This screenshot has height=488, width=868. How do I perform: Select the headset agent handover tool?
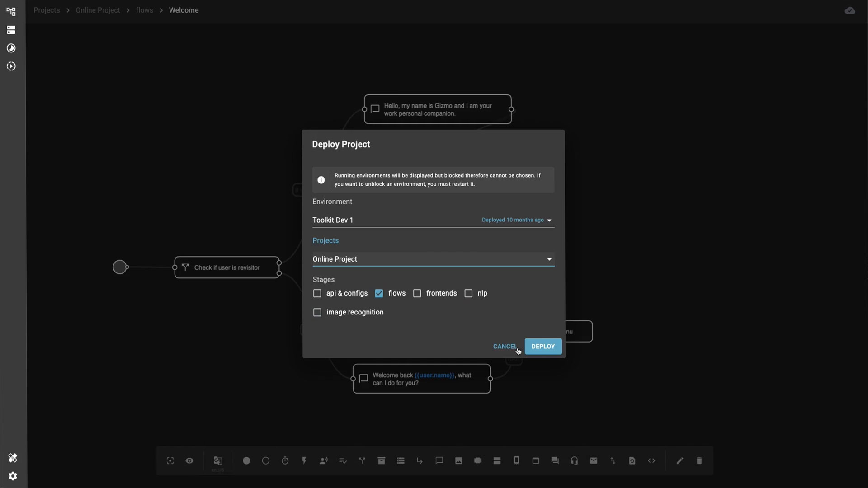[574, 460]
